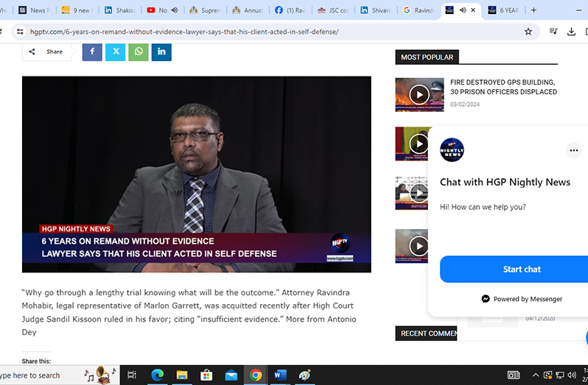This screenshot has height=385, width=588.
Task: Switch to the Facebook (1) Rav tab
Action: (x=290, y=10)
